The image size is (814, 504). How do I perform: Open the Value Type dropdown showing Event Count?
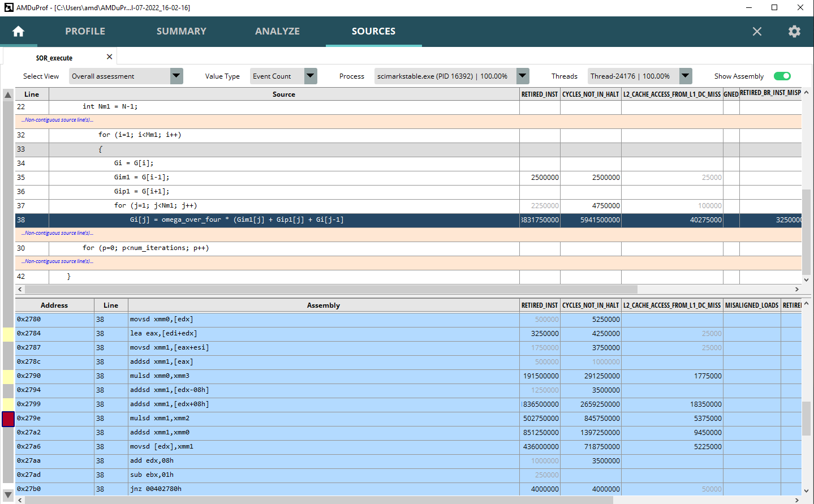coord(310,75)
